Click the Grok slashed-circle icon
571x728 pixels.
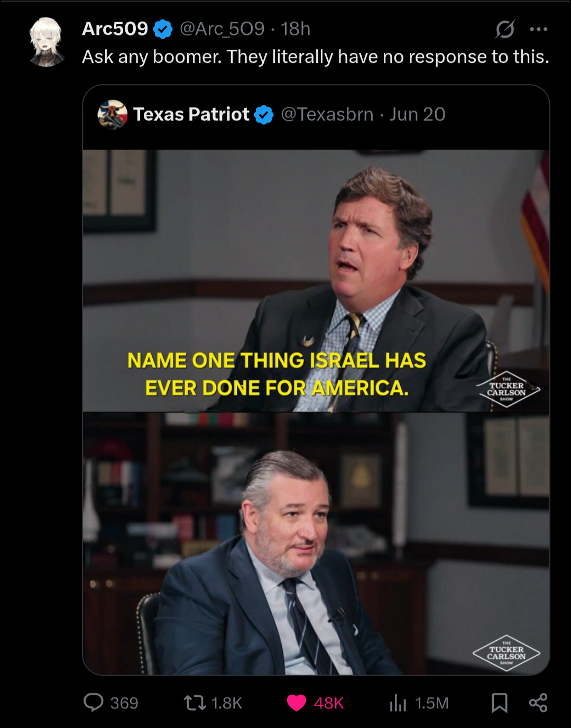tap(505, 29)
